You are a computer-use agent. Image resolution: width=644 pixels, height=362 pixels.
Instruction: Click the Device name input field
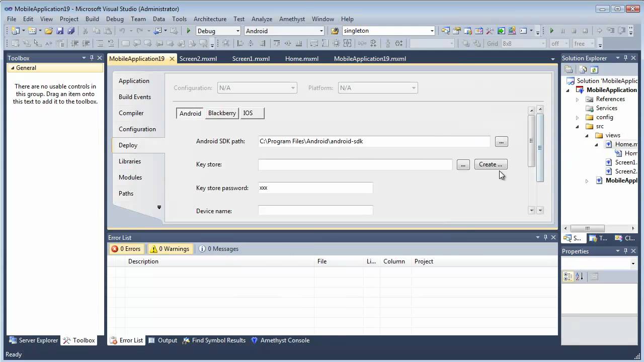(x=315, y=211)
